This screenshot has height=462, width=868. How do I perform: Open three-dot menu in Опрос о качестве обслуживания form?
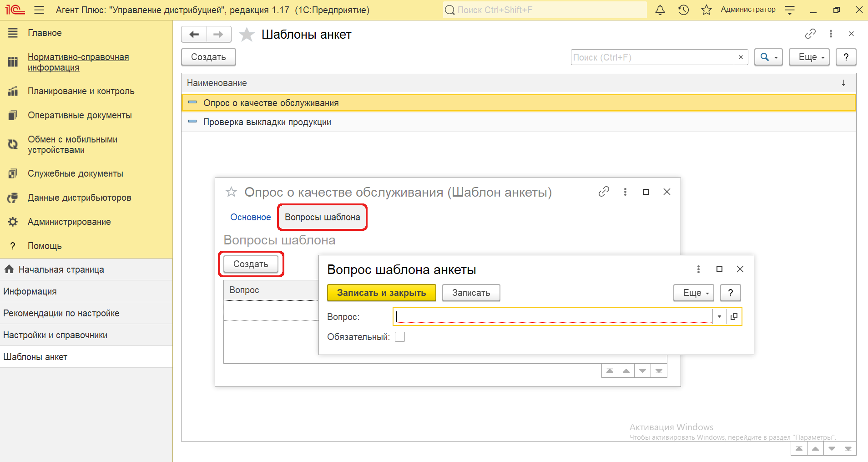tap(625, 192)
